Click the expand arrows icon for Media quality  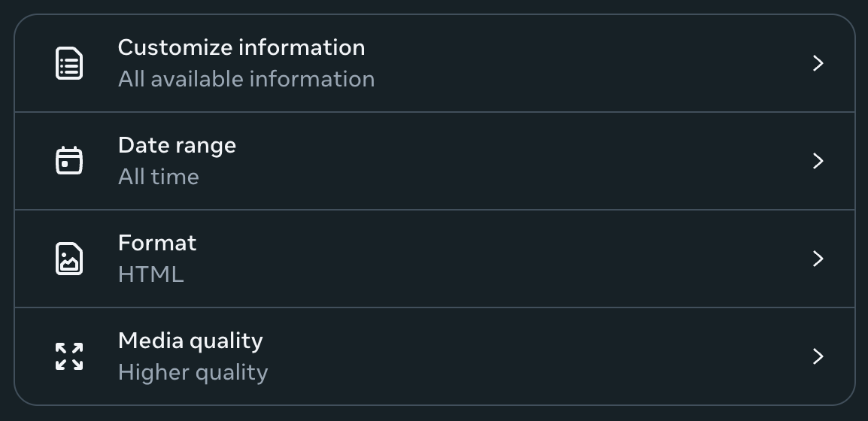69,356
